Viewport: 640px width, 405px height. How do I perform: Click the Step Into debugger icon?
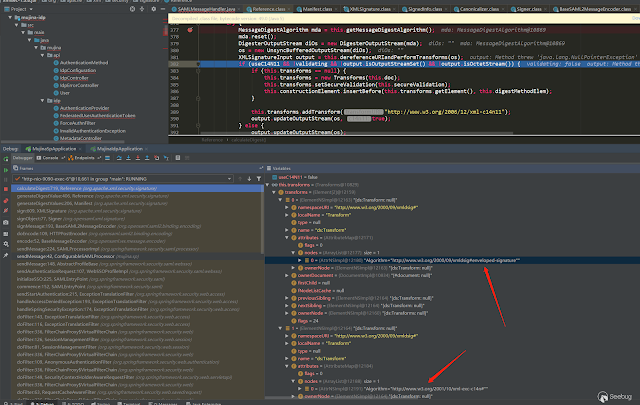129,158
